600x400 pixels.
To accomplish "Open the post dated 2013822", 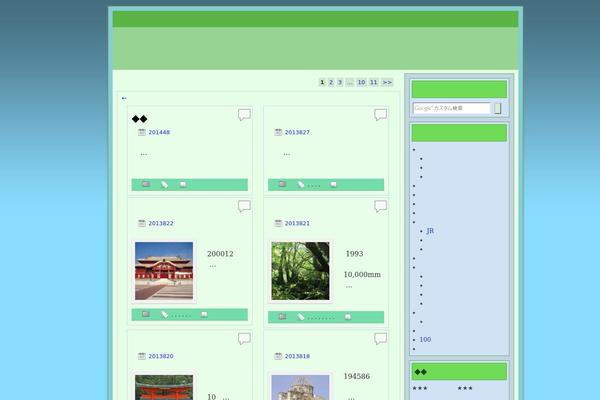I will coord(161,223).
